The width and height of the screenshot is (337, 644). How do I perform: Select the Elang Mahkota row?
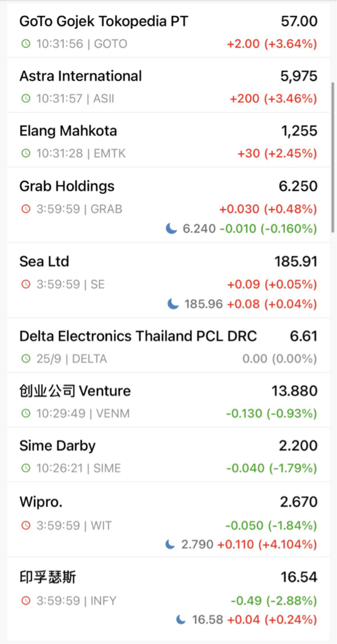tap(168, 140)
